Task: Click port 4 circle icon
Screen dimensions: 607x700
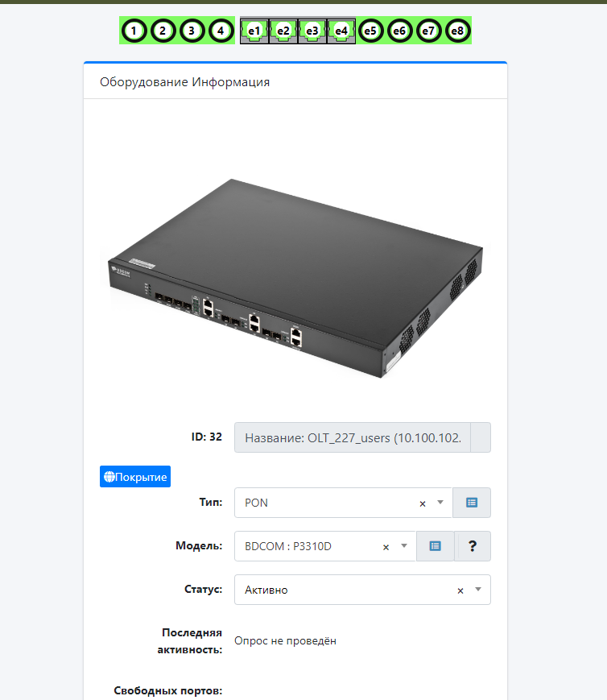Action: [221, 31]
